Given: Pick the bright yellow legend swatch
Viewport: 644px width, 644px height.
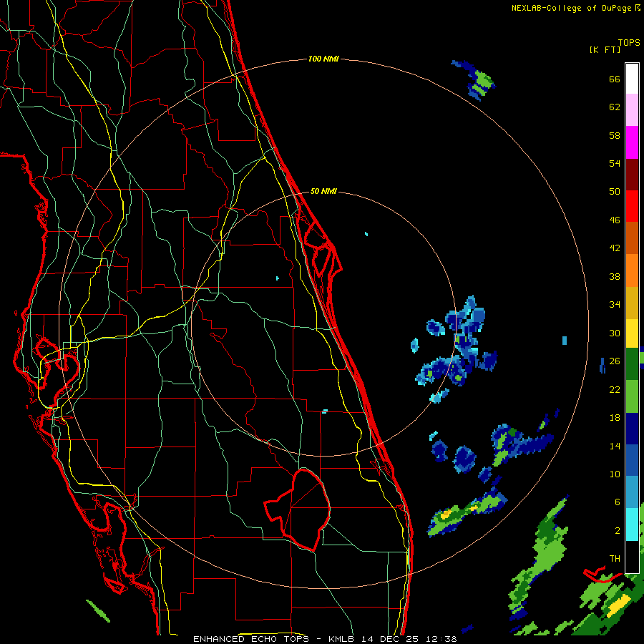Looking at the screenshot, I should coord(632,333).
